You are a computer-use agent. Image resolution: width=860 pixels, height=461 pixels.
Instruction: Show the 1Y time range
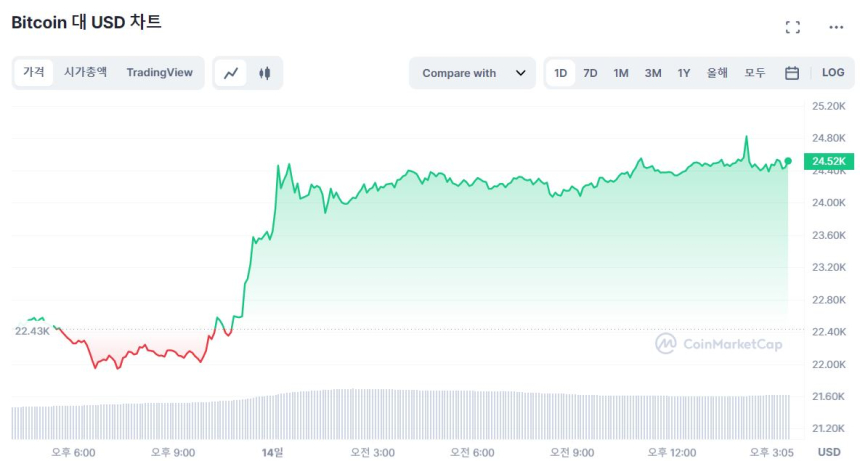click(x=684, y=73)
